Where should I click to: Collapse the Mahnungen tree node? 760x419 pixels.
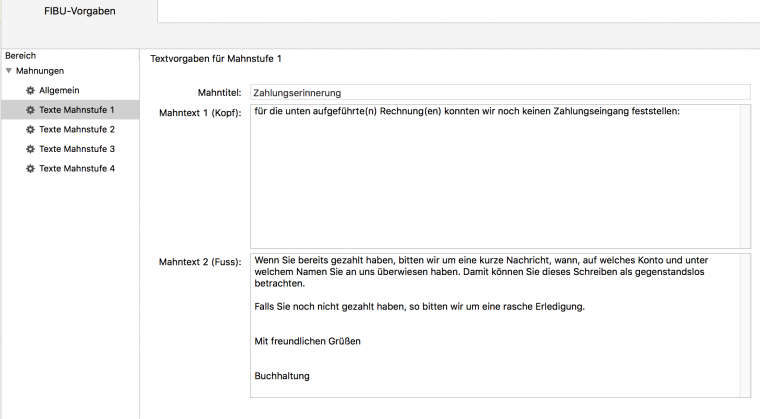[x=8, y=71]
